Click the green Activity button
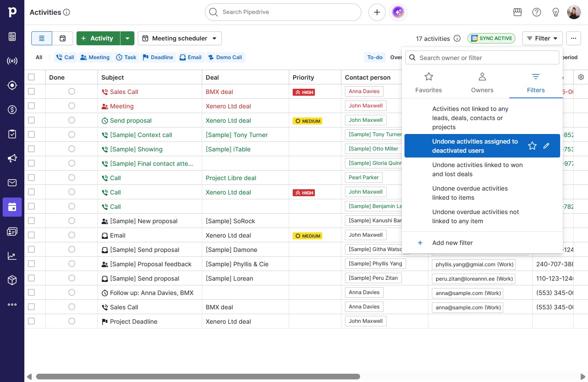 point(98,38)
